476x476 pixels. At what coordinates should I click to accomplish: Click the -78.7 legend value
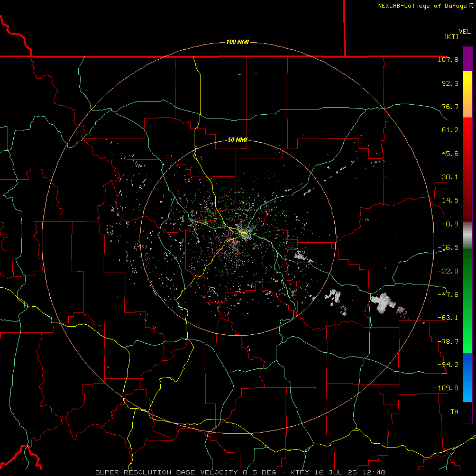tap(448, 342)
